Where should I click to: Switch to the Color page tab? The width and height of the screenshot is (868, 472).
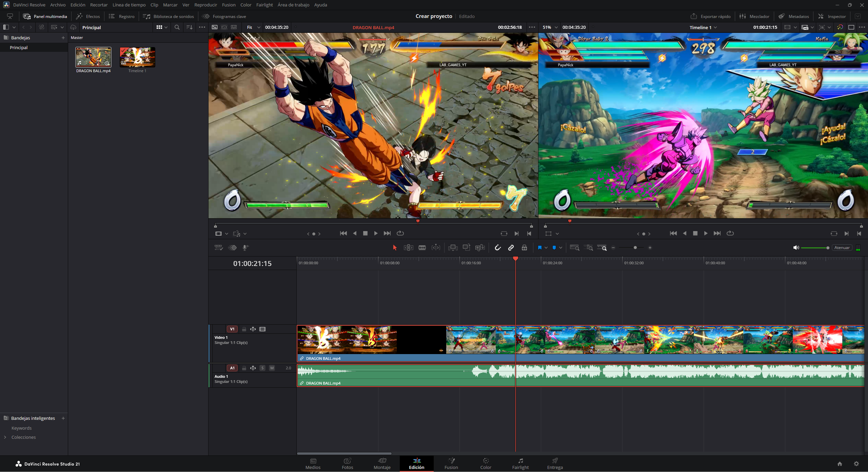[x=486, y=464]
